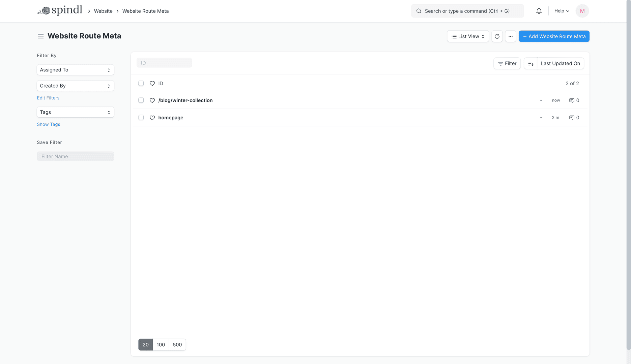Click the notification bell icon
The image size is (631, 364).
pyautogui.click(x=539, y=11)
